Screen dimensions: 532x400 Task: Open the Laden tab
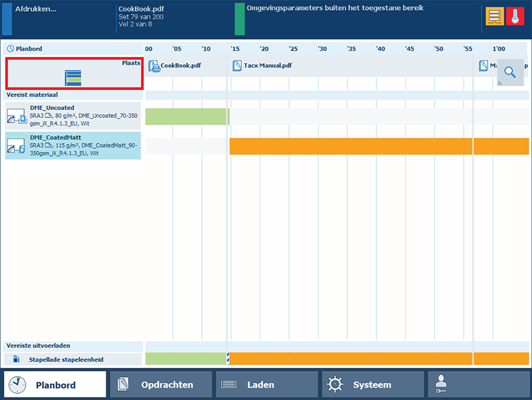click(267, 384)
